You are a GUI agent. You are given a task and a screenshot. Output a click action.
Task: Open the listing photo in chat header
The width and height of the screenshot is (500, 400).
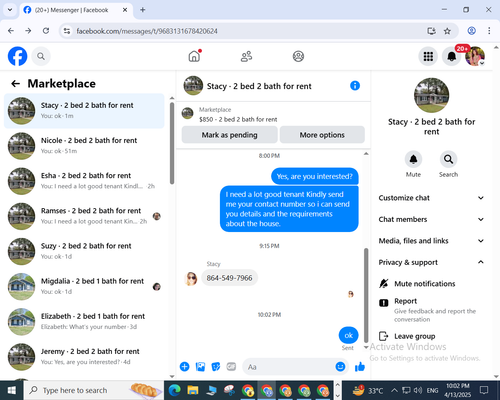[193, 86]
